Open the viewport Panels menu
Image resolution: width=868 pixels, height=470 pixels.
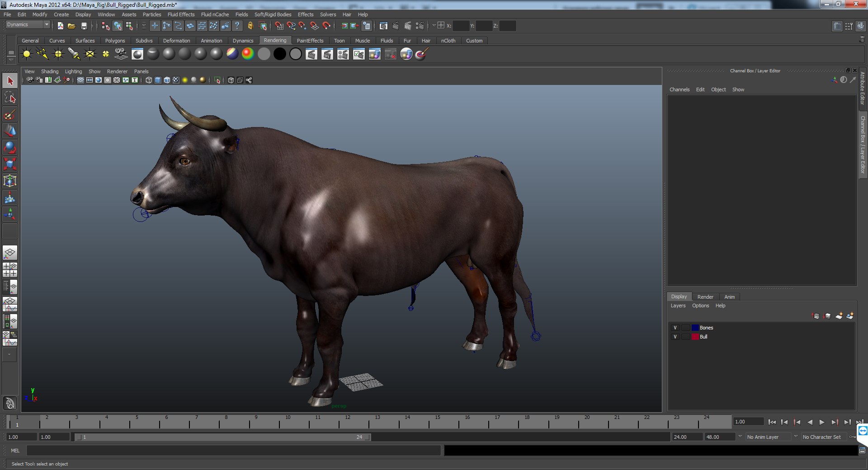click(x=141, y=71)
